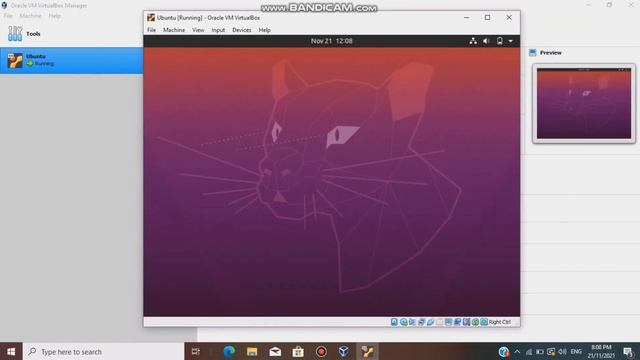The width and height of the screenshot is (640, 360).
Task: Click Ubuntu wired network indicator icon
Action: coord(473,41)
